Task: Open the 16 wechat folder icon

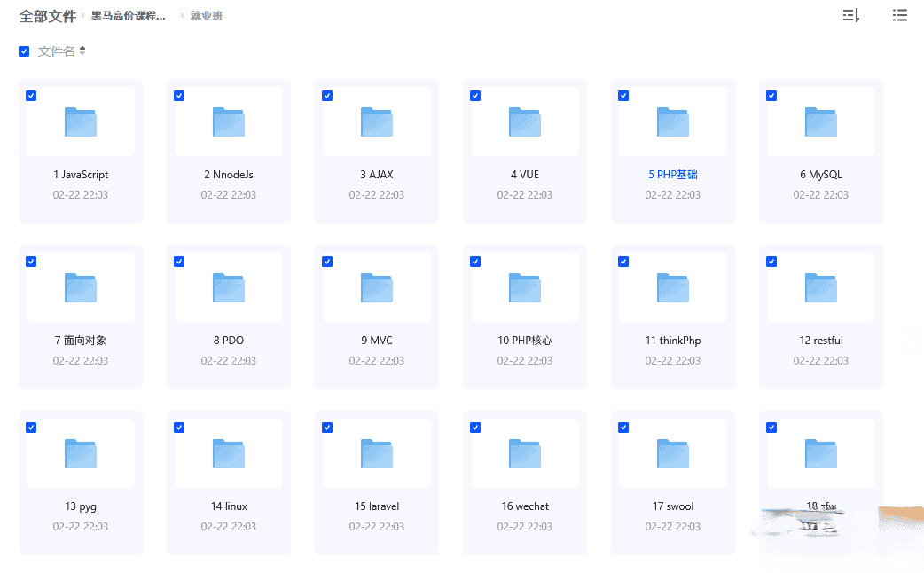Action: [525, 453]
